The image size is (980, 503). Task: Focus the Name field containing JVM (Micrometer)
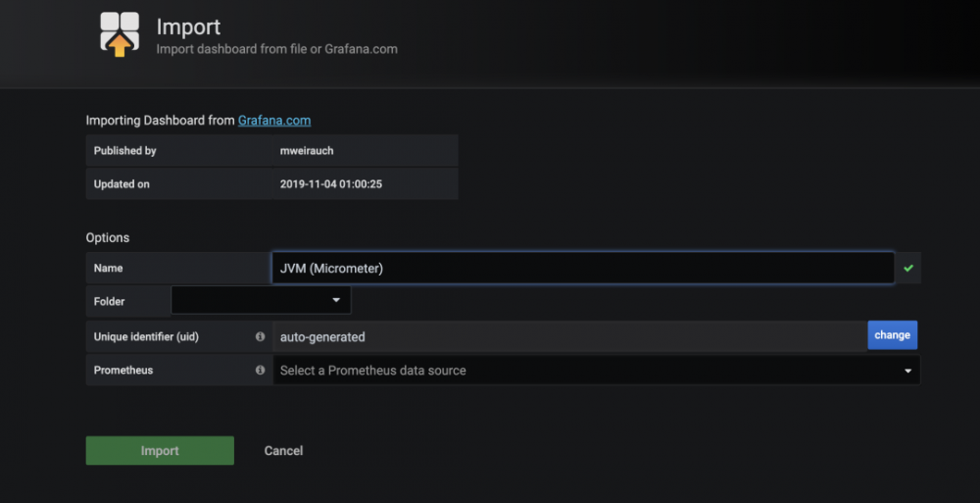tap(582, 268)
